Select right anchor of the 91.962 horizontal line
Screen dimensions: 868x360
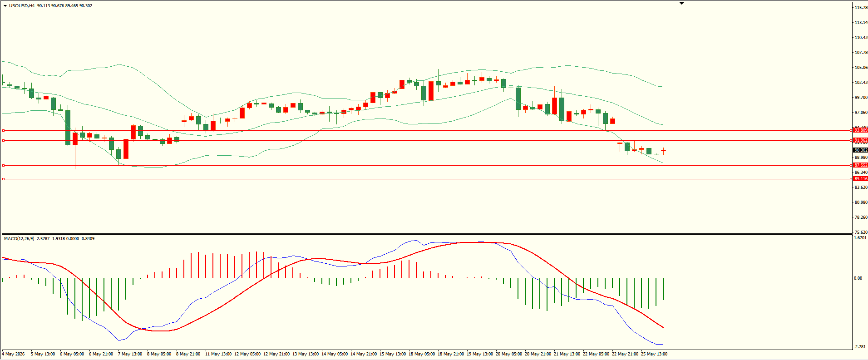click(x=851, y=140)
